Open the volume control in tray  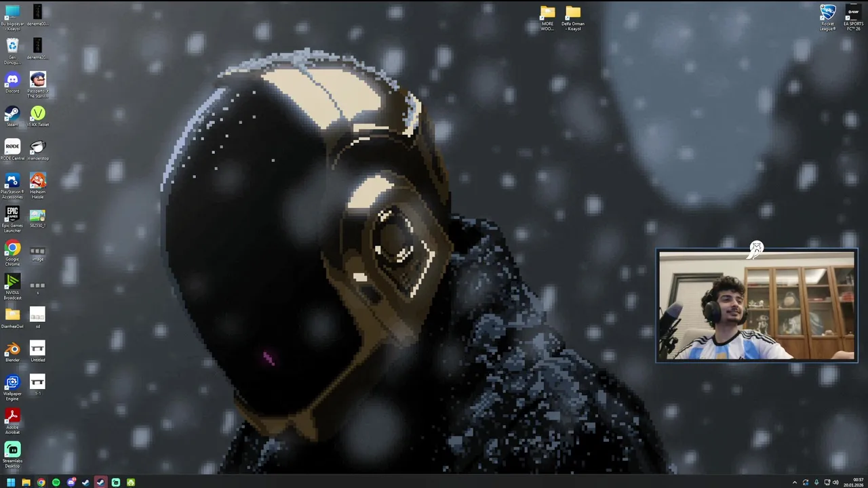835,483
